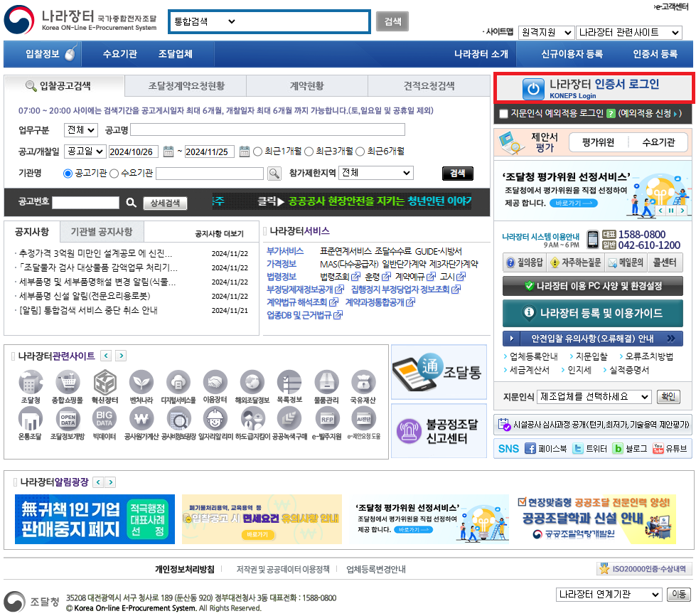The height and width of the screenshot is (616, 696).
Task: Select the 최근6개월 radio button
Action: pyautogui.click(x=360, y=152)
